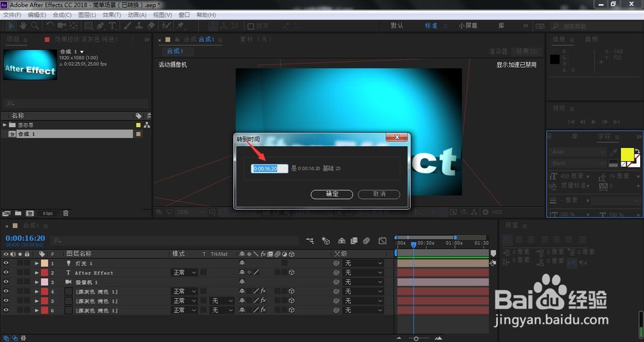Toggle visibility of layer number 6

[x=6, y=310]
